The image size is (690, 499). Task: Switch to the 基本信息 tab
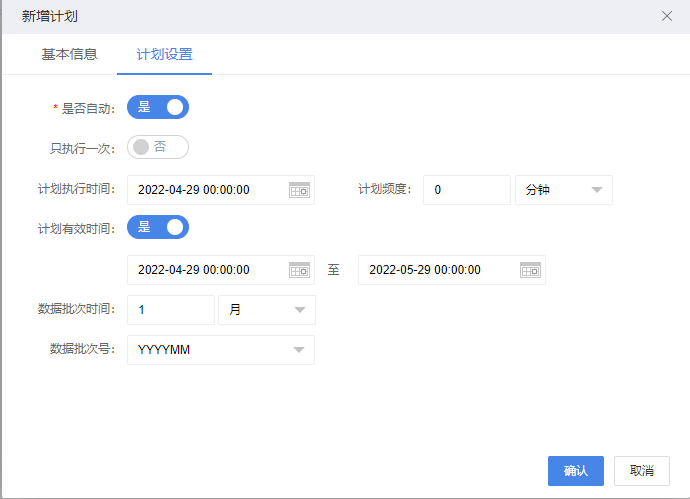click(69, 55)
